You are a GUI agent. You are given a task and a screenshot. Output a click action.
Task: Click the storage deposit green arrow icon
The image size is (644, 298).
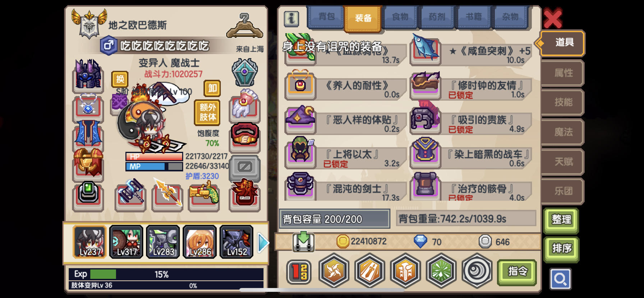pyautogui.click(x=304, y=241)
